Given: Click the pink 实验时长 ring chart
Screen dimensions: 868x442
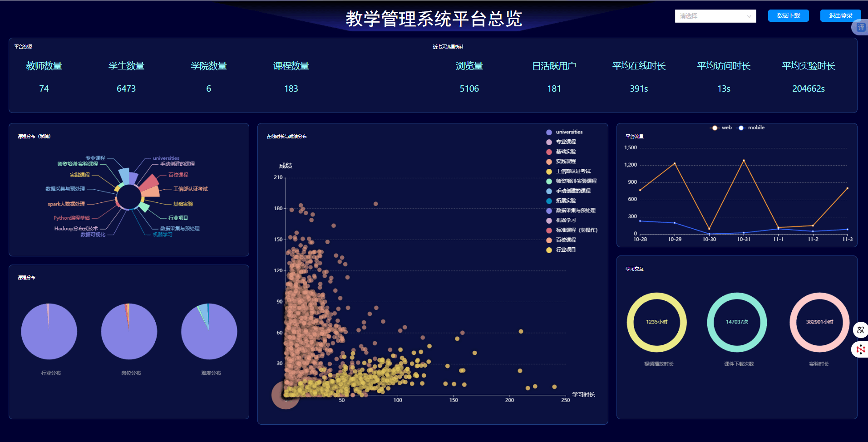Looking at the screenshot, I should pos(819,322).
